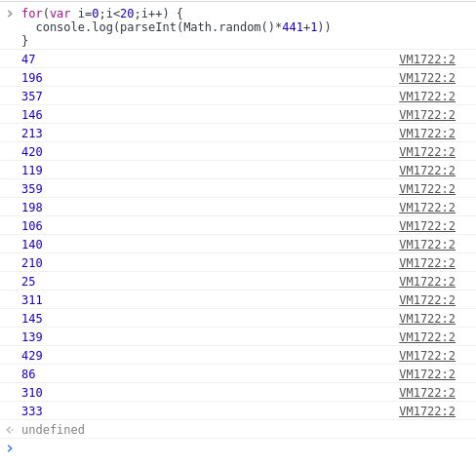Open source link for log value 420
Viewport: 476px width, 465px height.
coord(427,152)
